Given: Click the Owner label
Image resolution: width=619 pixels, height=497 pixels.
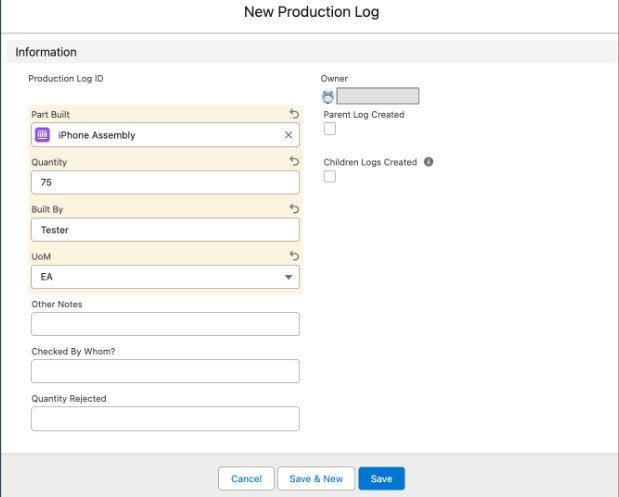Looking at the screenshot, I should pyautogui.click(x=334, y=79).
